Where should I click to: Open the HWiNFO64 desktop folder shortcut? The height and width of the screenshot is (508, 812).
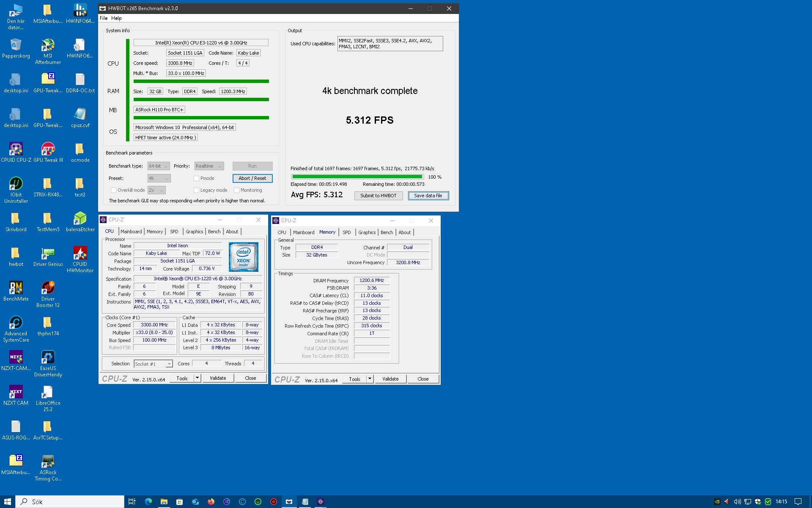(x=80, y=14)
